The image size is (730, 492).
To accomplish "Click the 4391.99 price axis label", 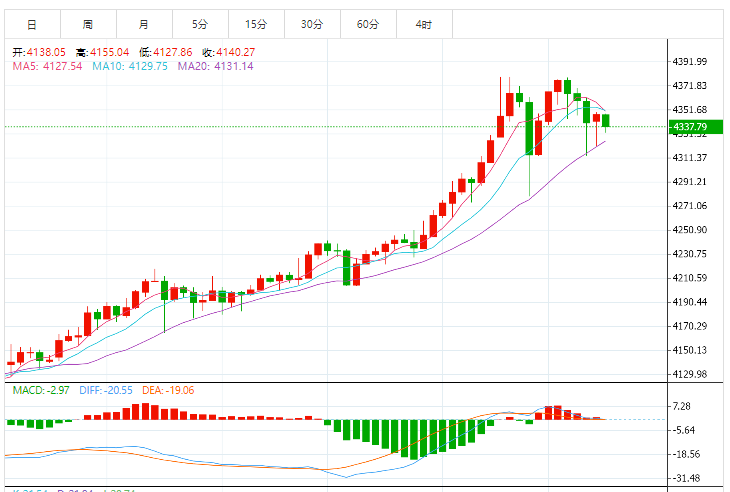I will pos(689,61).
